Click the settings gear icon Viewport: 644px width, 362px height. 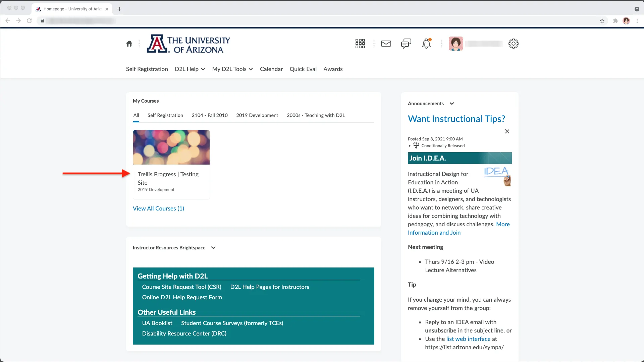coord(513,43)
